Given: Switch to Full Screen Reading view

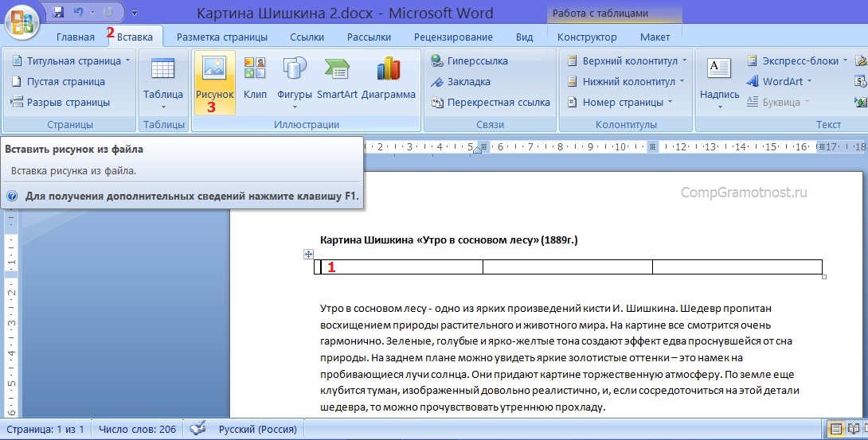Looking at the screenshot, I should pos(854,429).
